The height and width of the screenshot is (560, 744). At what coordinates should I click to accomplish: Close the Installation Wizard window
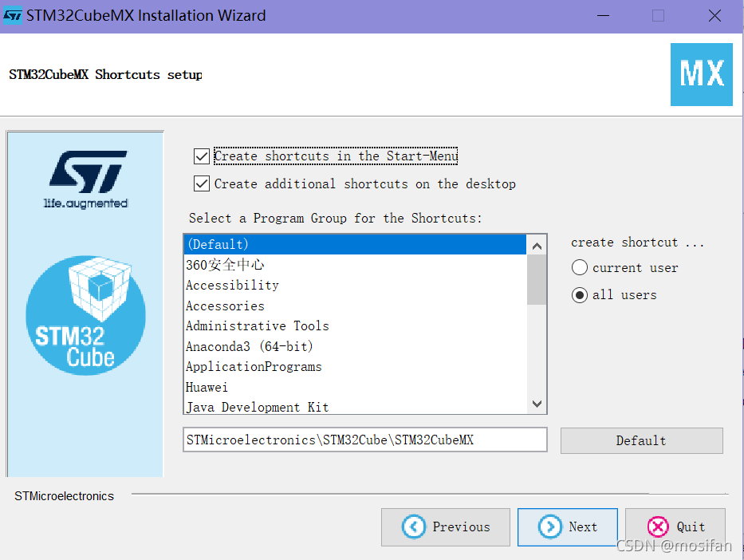(x=714, y=16)
